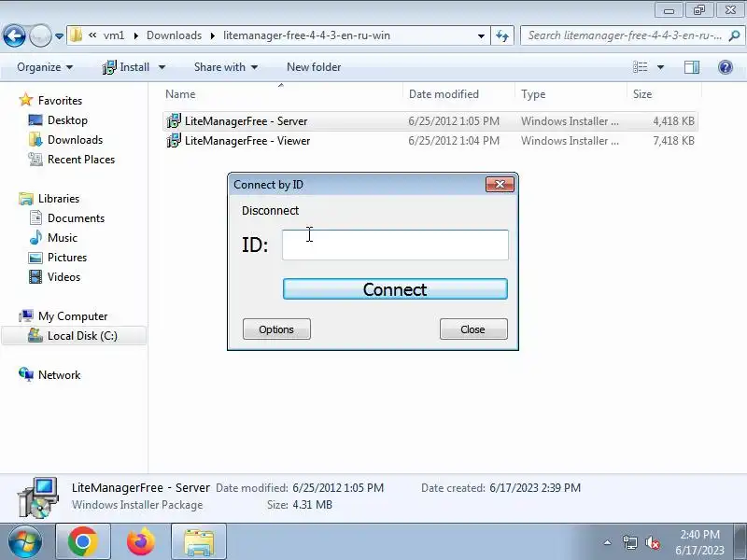This screenshot has width=747, height=560.
Task: Open Videos library
Action: [x=63, y=276]
